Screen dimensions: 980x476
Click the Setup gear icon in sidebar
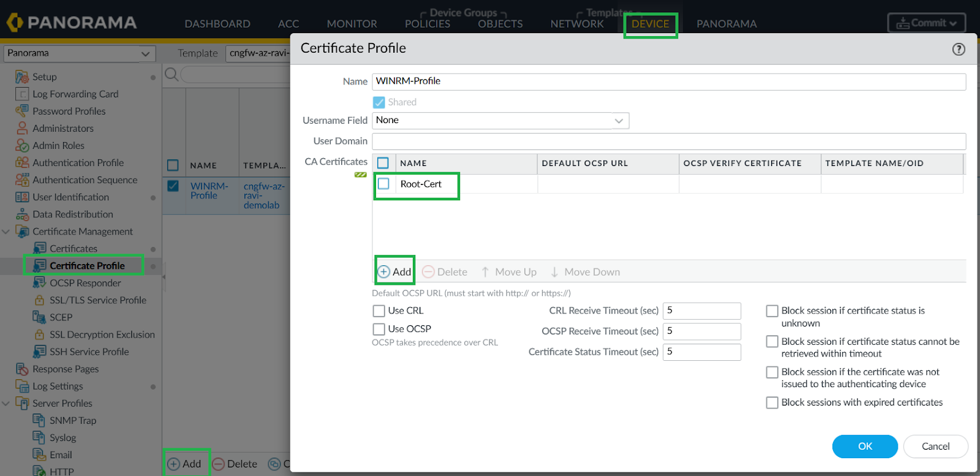[x=22, y=77]
